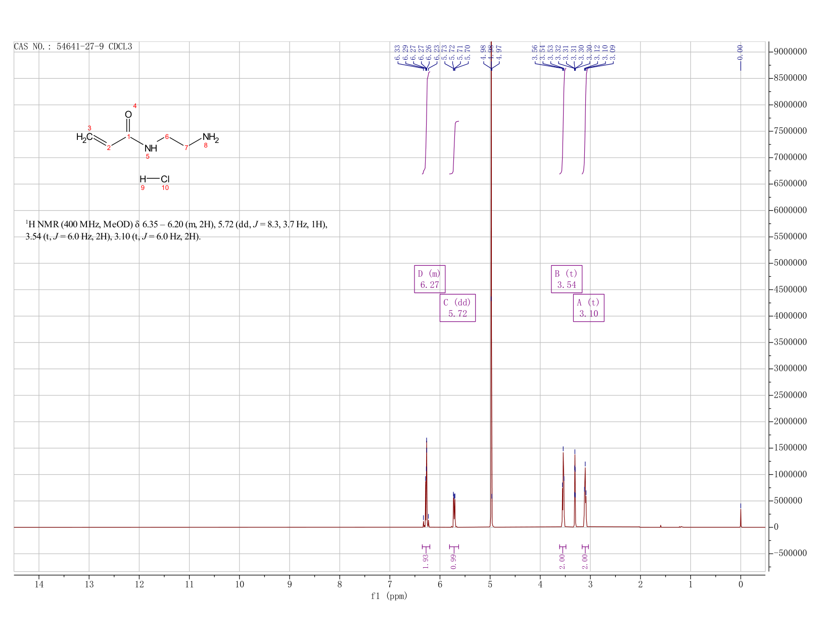Click the 14 ppm tick label on x-axis
Screen dimensions: 834x644
[39, 584]
